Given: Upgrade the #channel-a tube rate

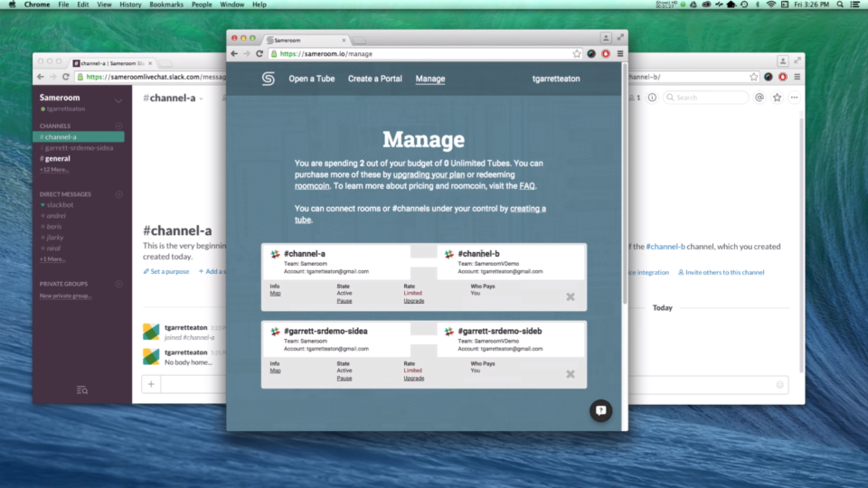Looking at the screenshot, I should click(x=413, y=301).
